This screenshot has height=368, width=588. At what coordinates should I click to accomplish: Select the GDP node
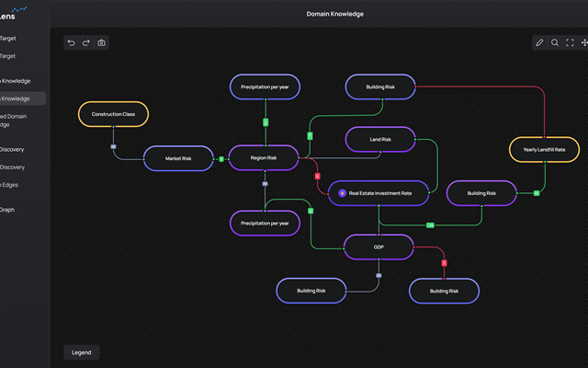point(379,247)
